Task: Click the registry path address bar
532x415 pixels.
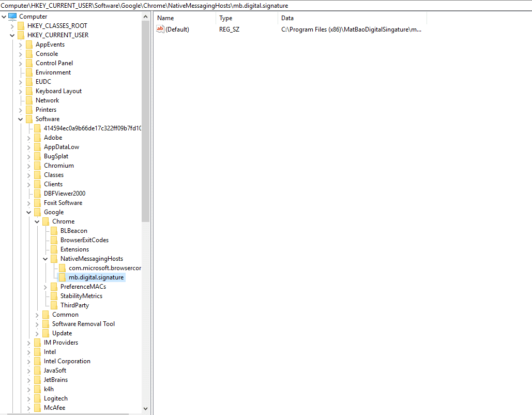Action: pos(266,6)
